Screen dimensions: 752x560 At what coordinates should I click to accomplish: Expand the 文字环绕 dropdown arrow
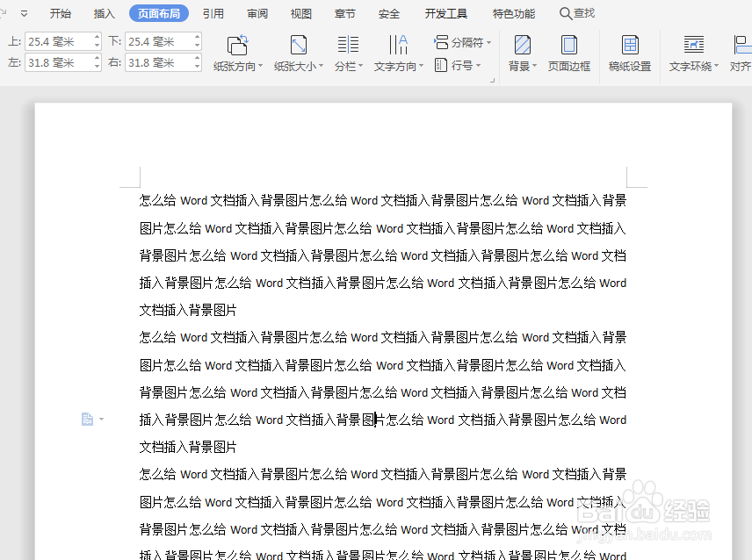(716, 66)
